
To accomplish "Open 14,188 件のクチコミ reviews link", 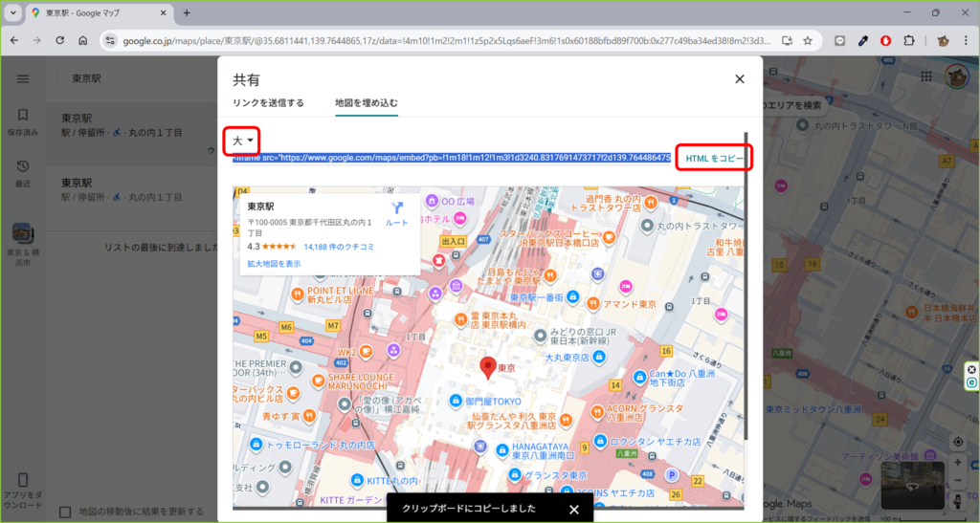I will point(339,246).
